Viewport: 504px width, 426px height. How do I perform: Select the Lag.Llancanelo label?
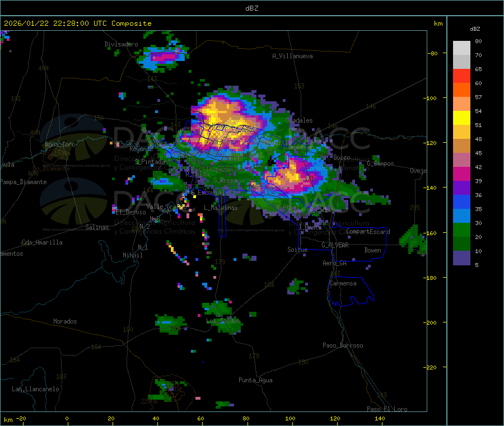tap(36, 389)
